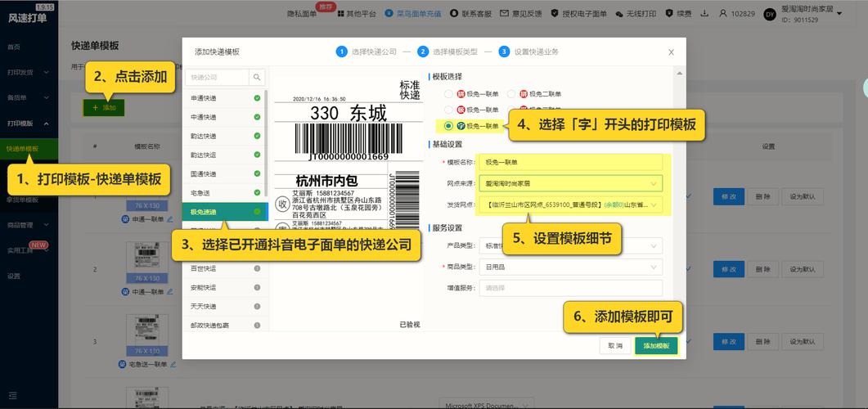Image resolution: width=868 pixels, height=409 pixels.
Task: Click the 无线打印 WeChat icon
Action: click(619, 14)
